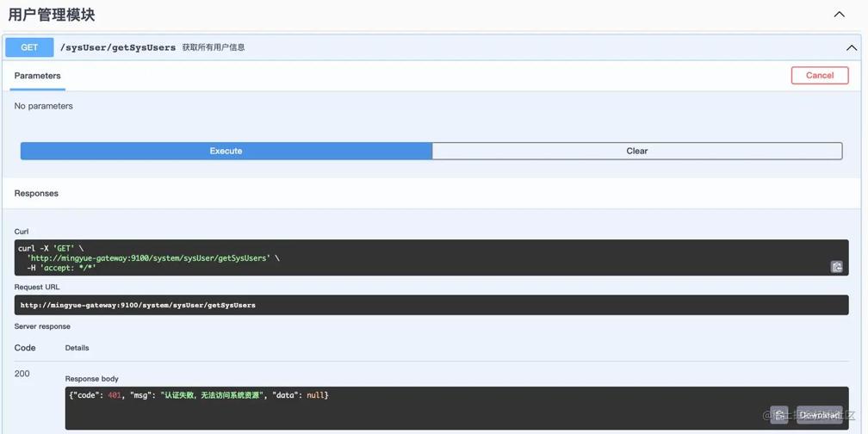
Task: Click the Request URL value box
Action: 431,305
